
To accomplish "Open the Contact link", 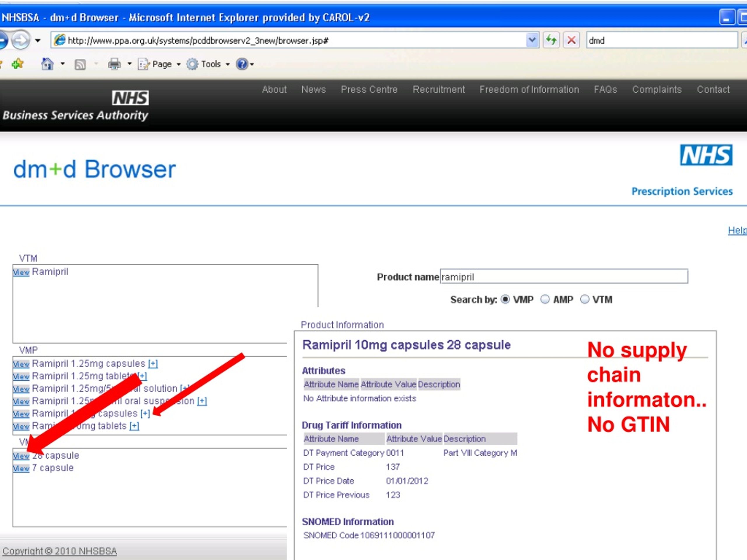I will click(713, 90).
